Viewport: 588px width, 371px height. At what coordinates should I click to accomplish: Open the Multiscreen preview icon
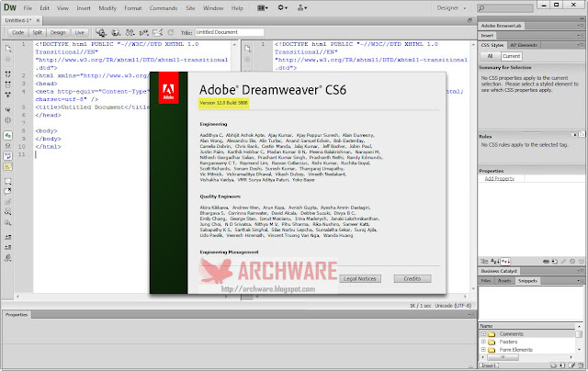pos(101,33)
